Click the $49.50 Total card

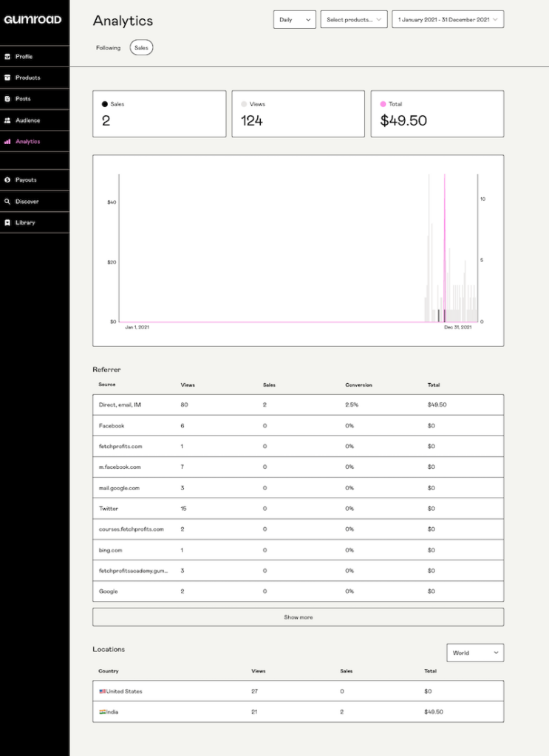(x=437, y=114)
